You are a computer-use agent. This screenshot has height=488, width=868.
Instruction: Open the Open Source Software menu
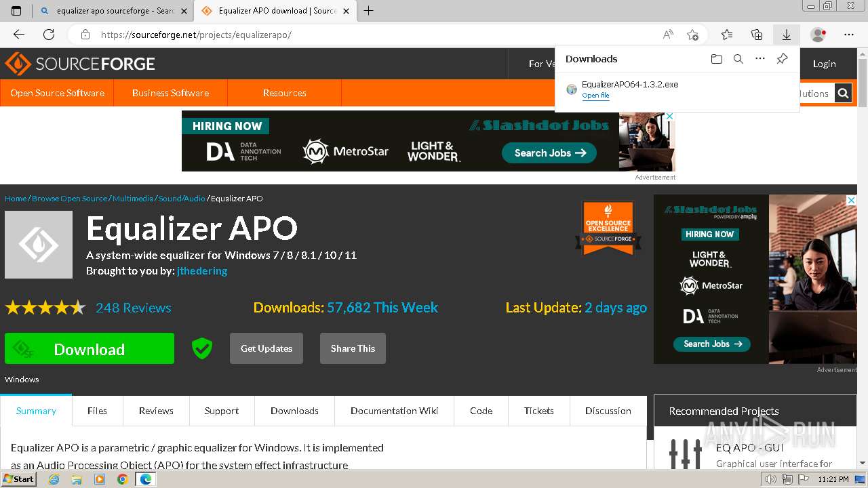(57, 93)
